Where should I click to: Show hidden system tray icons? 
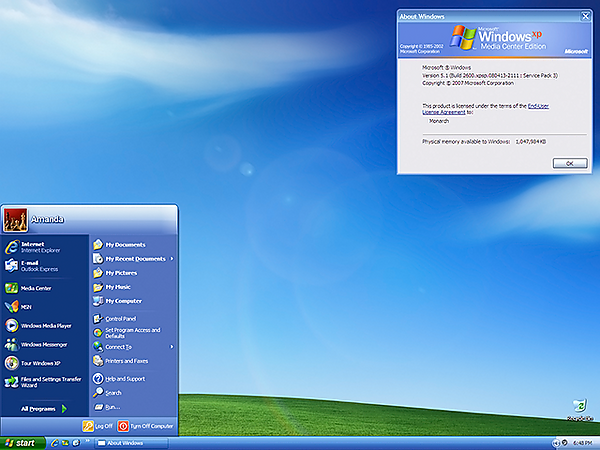click(555, 443)
